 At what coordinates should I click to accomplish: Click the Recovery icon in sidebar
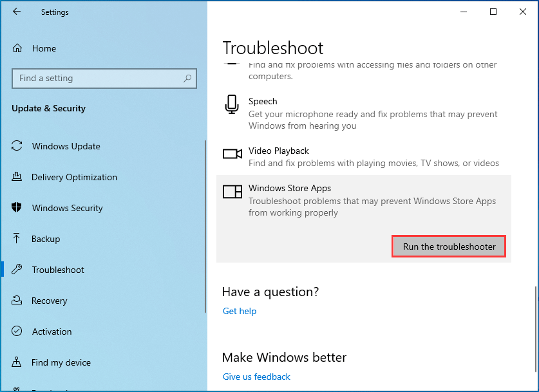tap(17, 300)
